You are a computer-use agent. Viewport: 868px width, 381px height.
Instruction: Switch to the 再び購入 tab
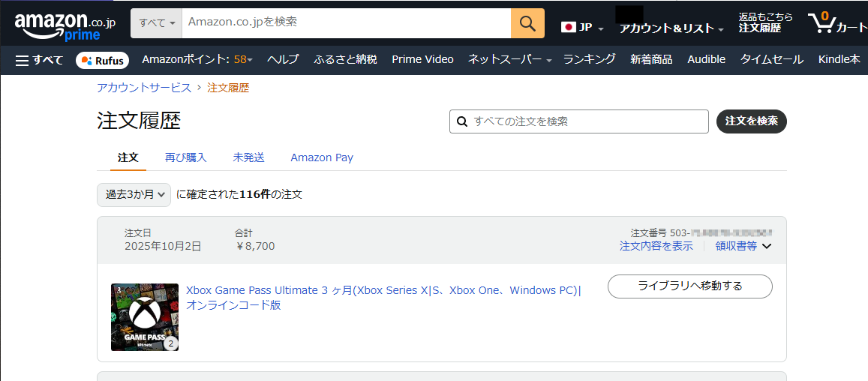coord(185,157)
